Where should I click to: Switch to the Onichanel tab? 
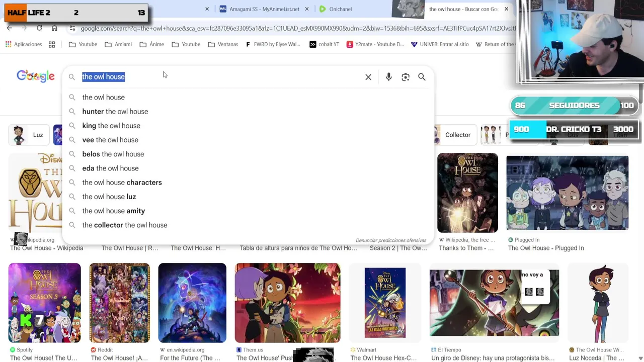pyautogui.click(x=336, y=9)
